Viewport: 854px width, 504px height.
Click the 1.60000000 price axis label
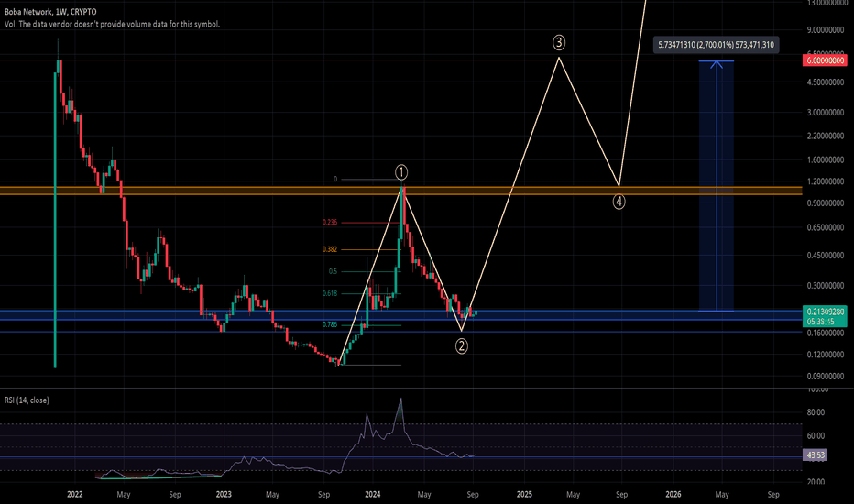click(825, 159)
